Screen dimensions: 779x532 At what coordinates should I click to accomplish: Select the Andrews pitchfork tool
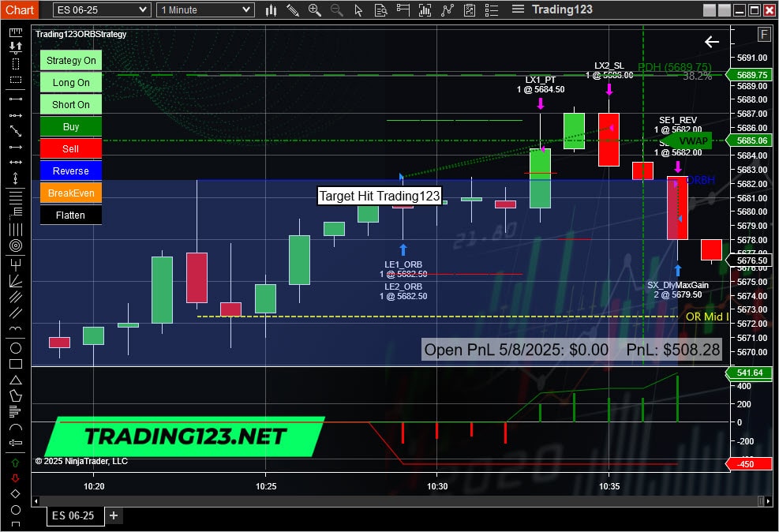pos(16,264)
